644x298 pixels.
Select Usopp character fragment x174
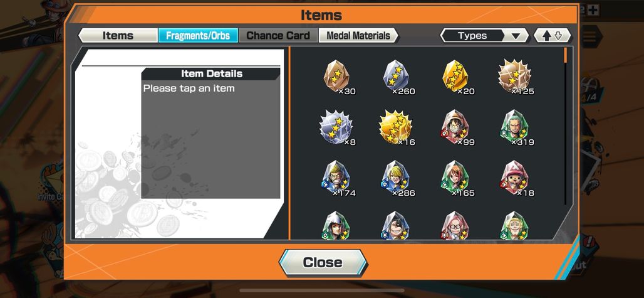338,179
